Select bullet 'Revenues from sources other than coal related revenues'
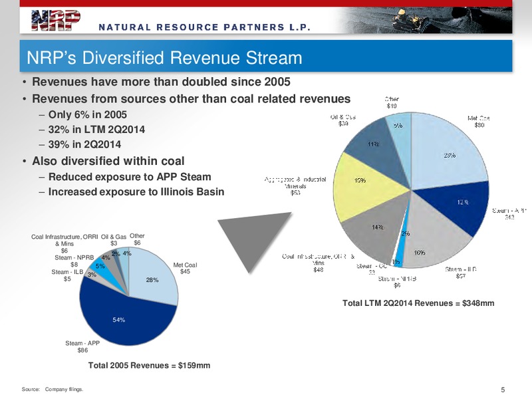This screenshot has width=532, height=399. [191, 98]
